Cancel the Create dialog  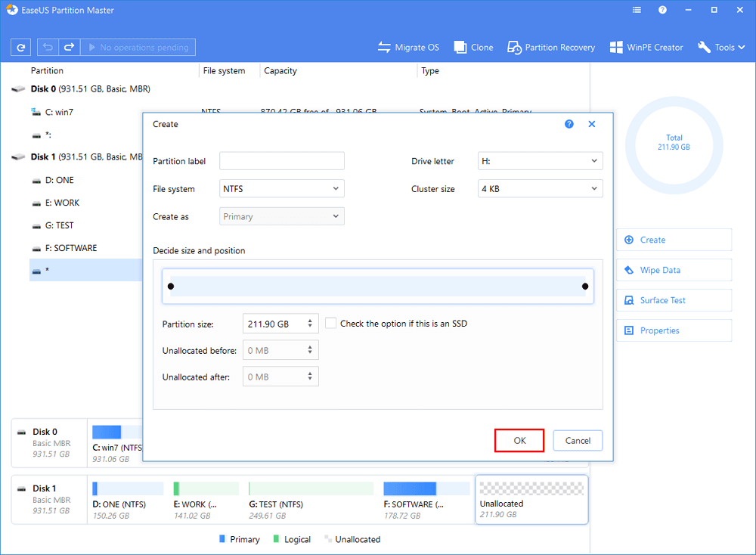578,440
